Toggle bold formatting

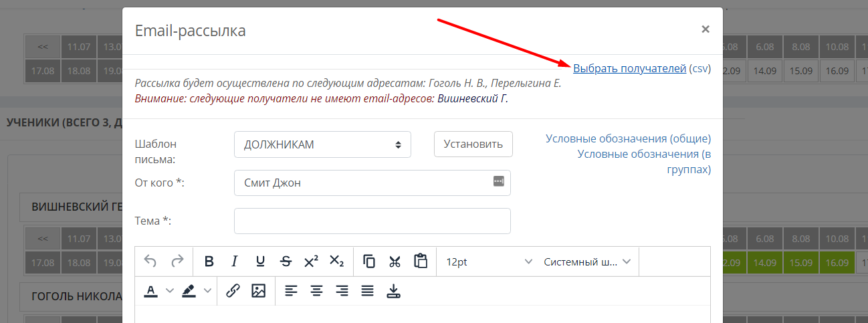(209, 261)
